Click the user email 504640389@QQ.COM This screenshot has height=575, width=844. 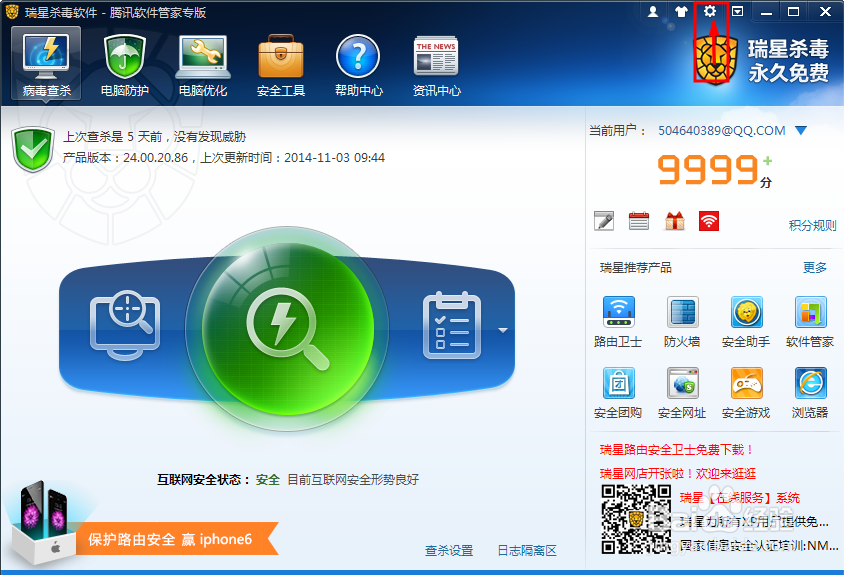(x=721, y=130)
